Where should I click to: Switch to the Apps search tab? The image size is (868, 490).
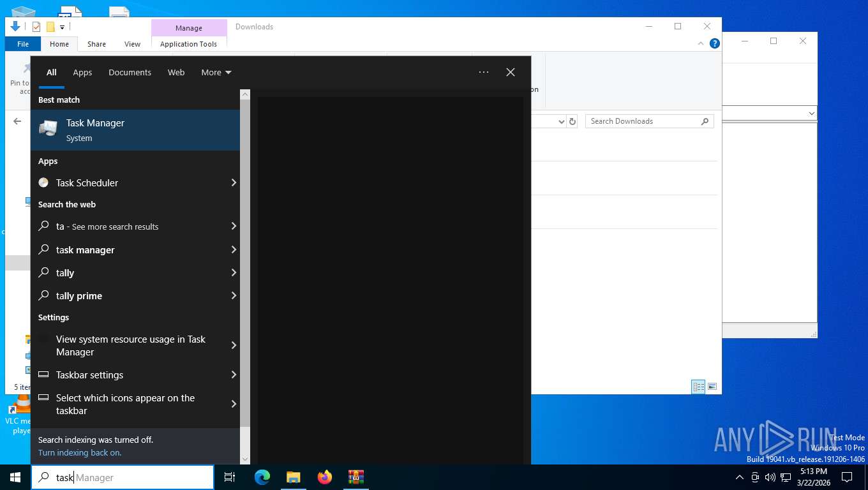coord(82,72)
